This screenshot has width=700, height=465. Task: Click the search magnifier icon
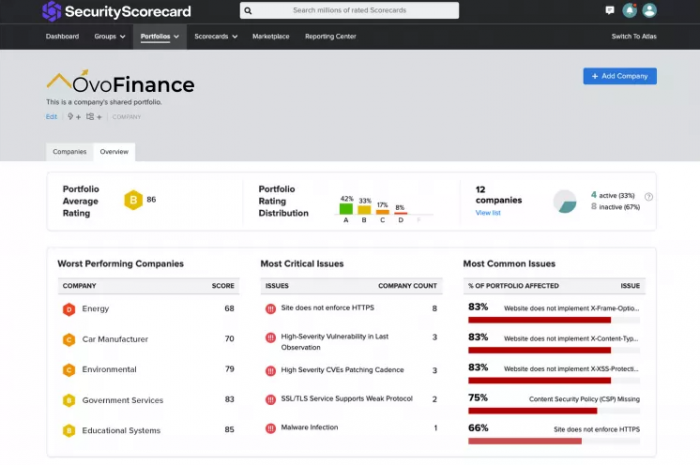[248, 11]
